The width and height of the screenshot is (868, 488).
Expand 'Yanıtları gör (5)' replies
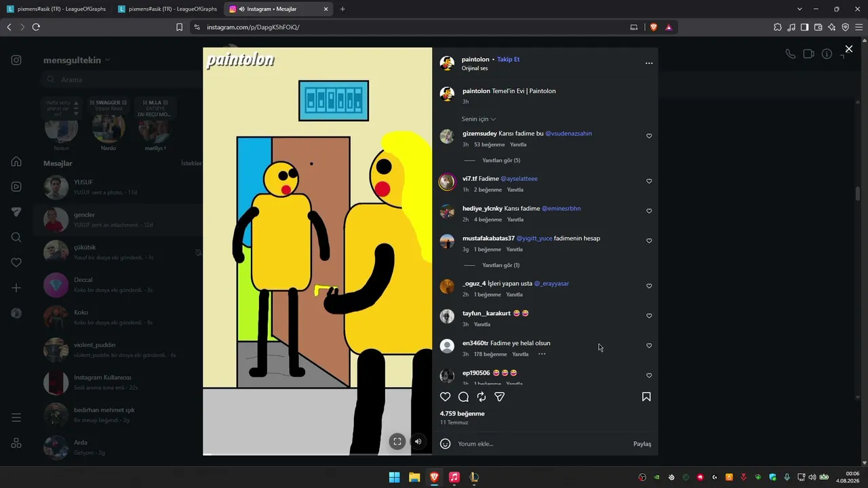501,161
